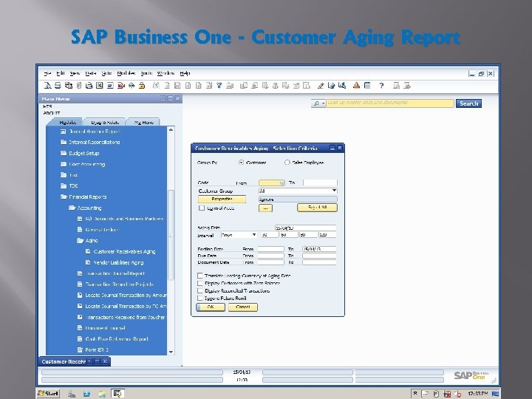The image size is (532, 399).
Task: Go to Next Record toolbar icon
Action: (x=199, y=86)
